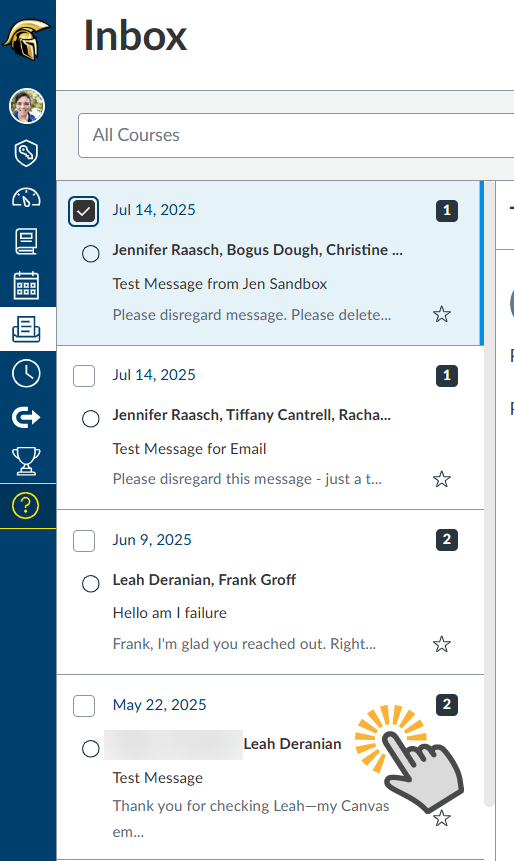Go to the Dashboard speedometer icon
Viewport: 514px width, 861px height.
tap(26, 198)
